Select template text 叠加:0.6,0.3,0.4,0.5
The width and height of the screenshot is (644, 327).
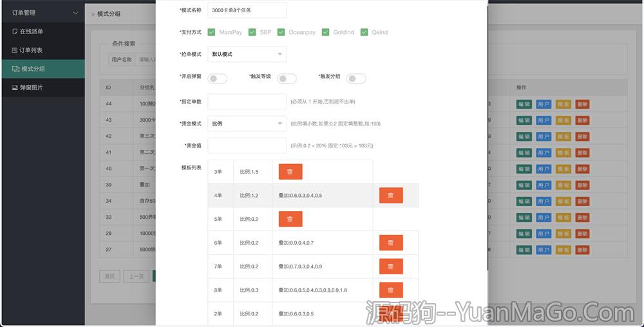pos(300,195)
